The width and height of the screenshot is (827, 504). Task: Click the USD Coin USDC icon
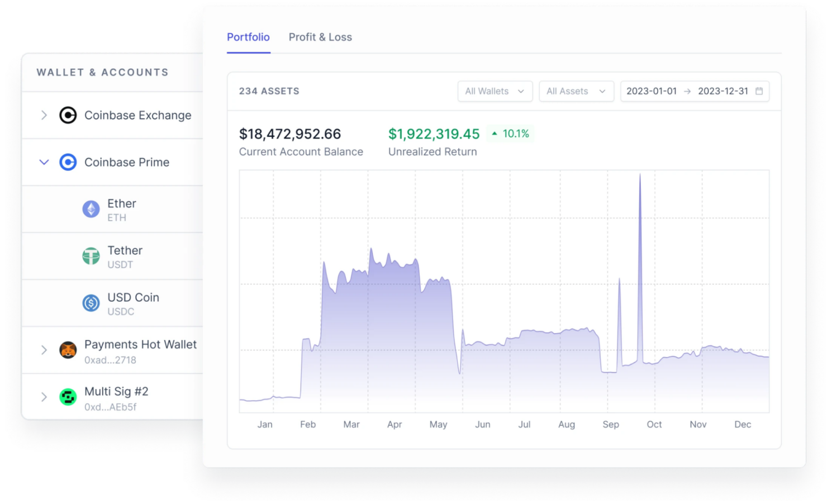91,303
